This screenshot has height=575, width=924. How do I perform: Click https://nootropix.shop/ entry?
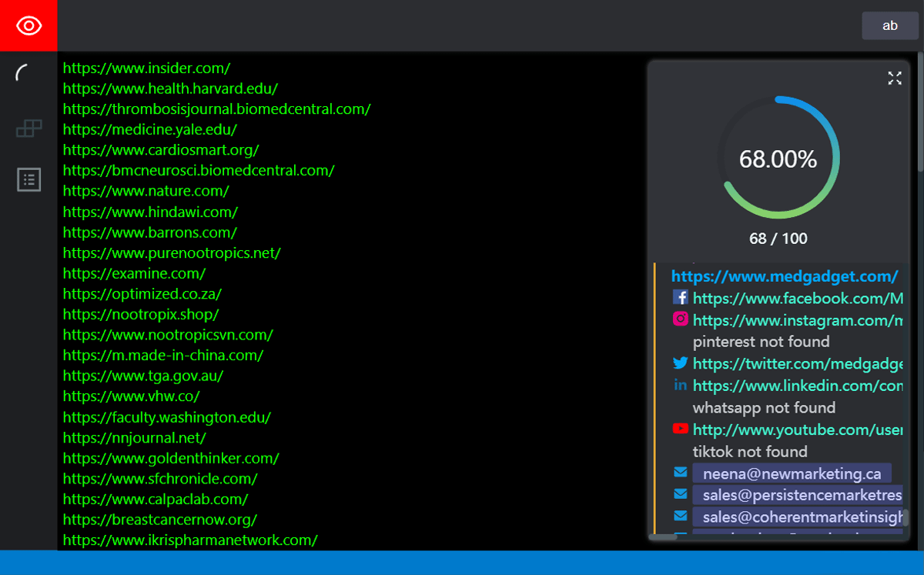pos(141,314)
